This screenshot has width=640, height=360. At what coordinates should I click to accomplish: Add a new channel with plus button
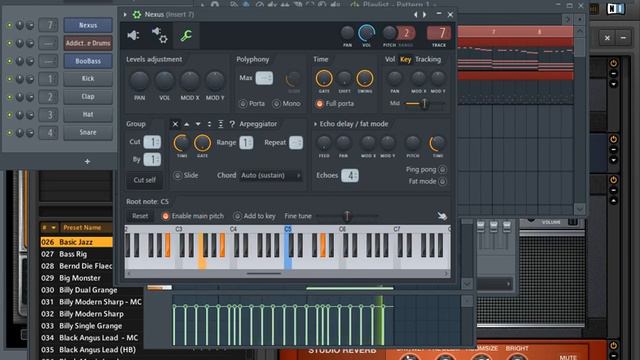[x=87, y=162]
